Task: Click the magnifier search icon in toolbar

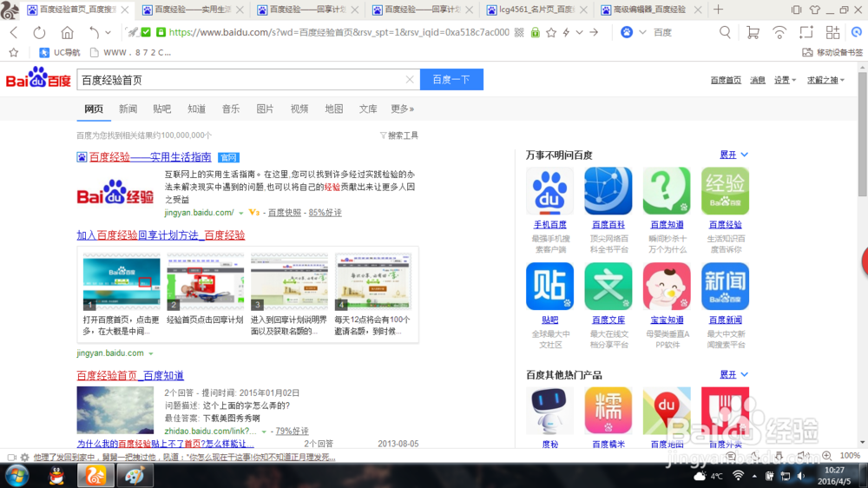Action: tap(725, 33)
